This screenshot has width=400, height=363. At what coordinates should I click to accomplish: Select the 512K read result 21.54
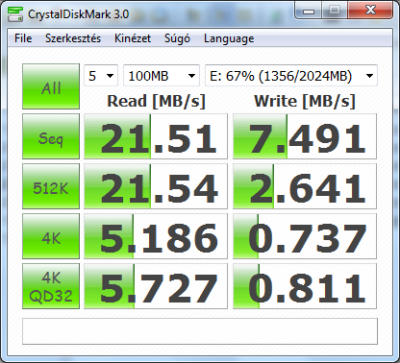click(156, 186)
